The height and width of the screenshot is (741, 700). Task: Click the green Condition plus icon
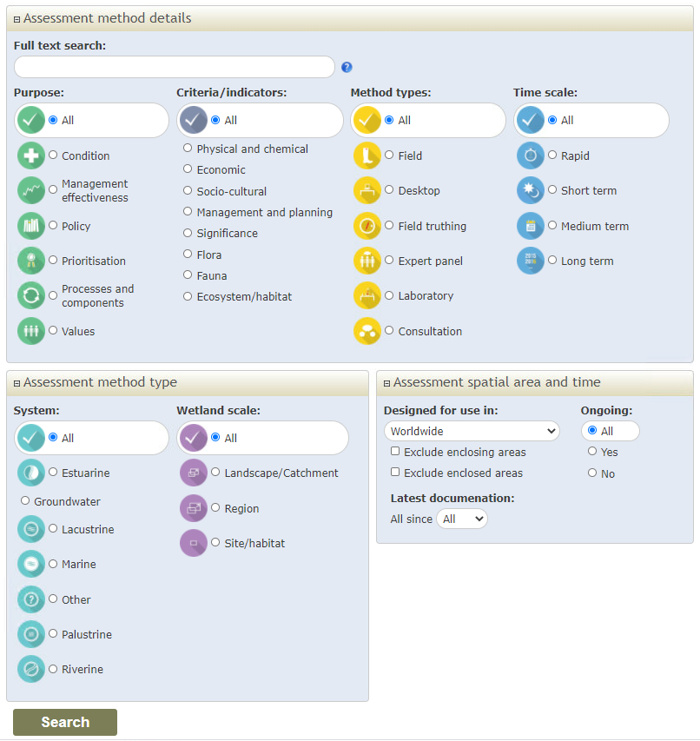click(x=31, y=155)
